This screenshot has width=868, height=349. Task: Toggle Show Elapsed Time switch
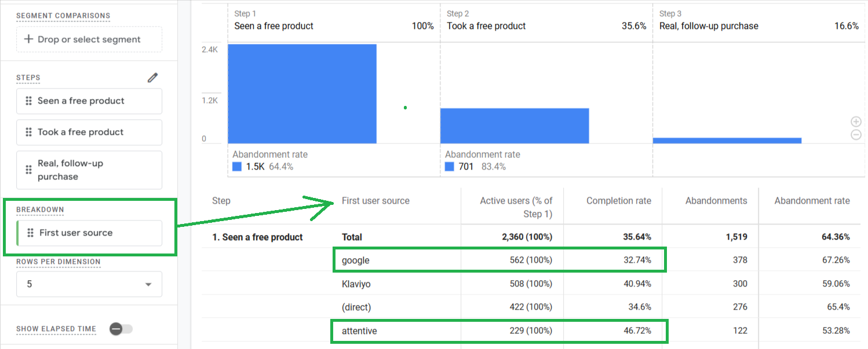121,329
